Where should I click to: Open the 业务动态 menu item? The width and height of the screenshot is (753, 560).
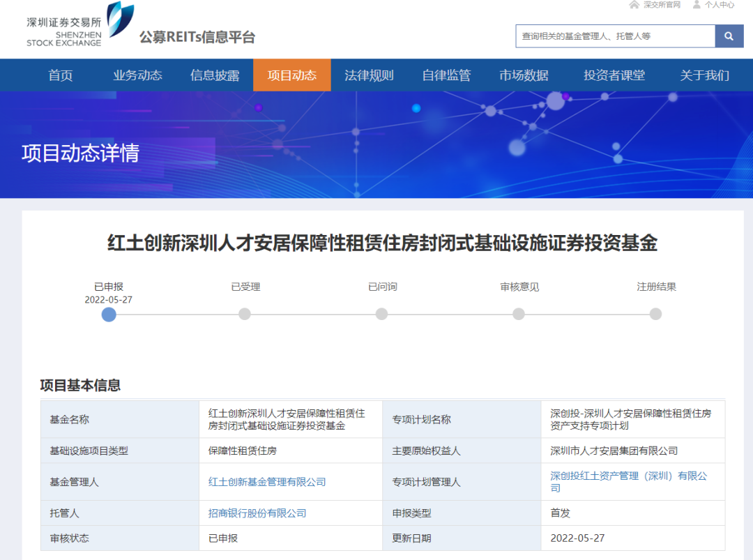pyautogui.click(x=138, y=75)
